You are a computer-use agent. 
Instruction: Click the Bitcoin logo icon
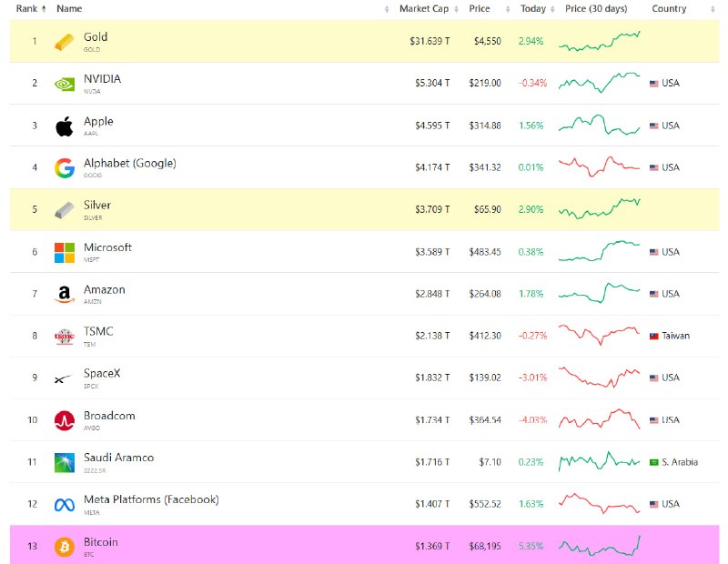[x=64, y=547]
